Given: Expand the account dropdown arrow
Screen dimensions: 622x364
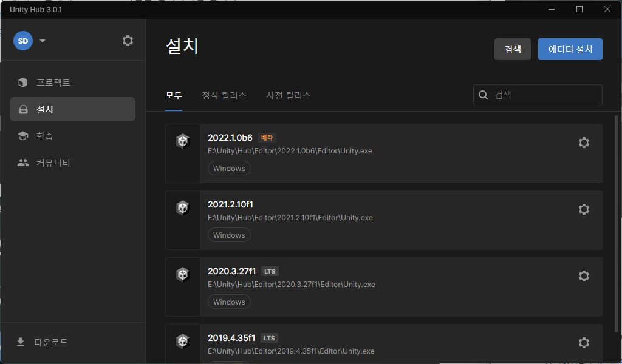Looking at the screenshot, I should click(x=43, y=41).
